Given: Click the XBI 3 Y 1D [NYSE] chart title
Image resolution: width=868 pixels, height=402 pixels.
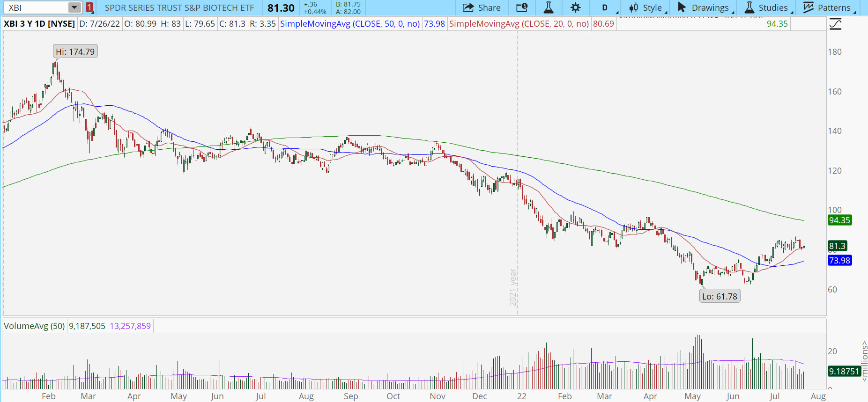Looking at the screenshot, I should click(39, 24).
